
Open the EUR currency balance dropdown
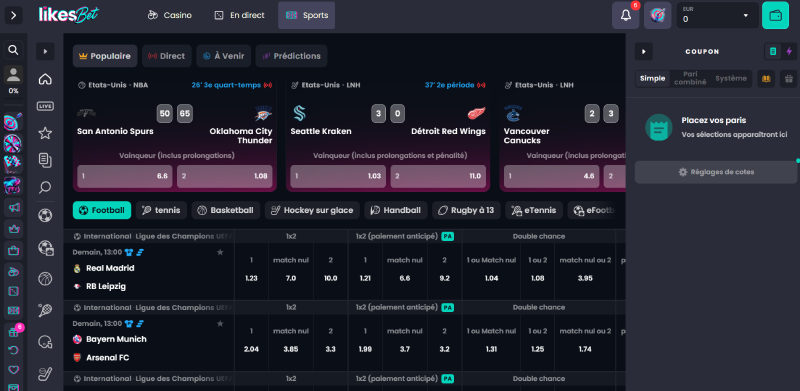[x=717, y=15]
